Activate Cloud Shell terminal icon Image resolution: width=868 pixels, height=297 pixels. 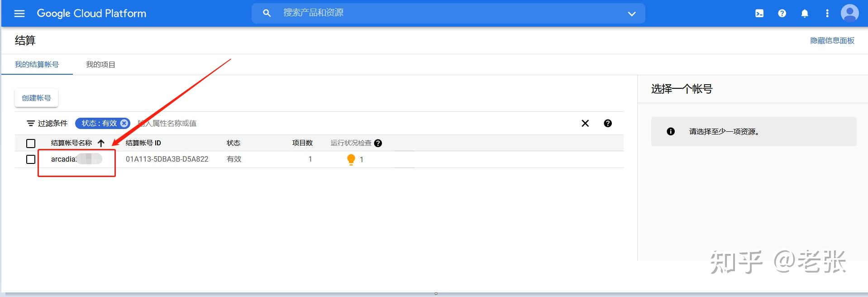point(759,14)
